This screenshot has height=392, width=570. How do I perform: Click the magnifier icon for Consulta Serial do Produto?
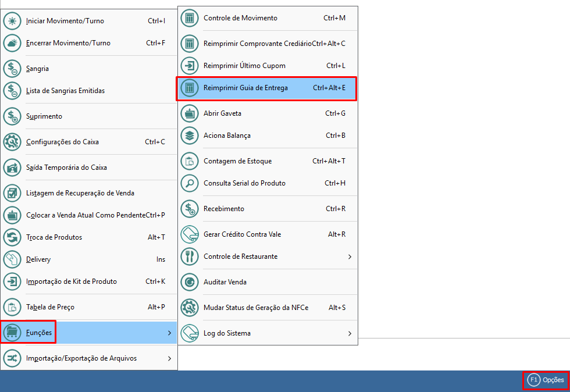[189, 183]
